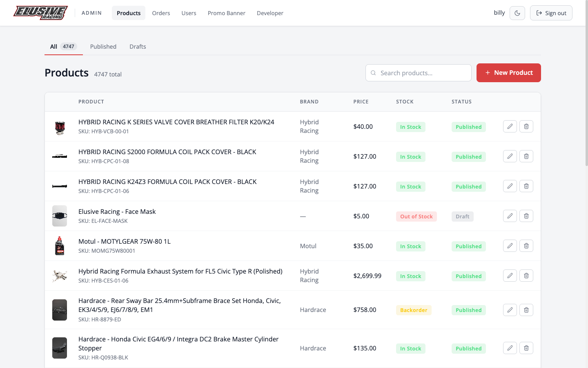
Task: Switch to the Published tab
Action: pyautogui.click(x=103, y=47)
